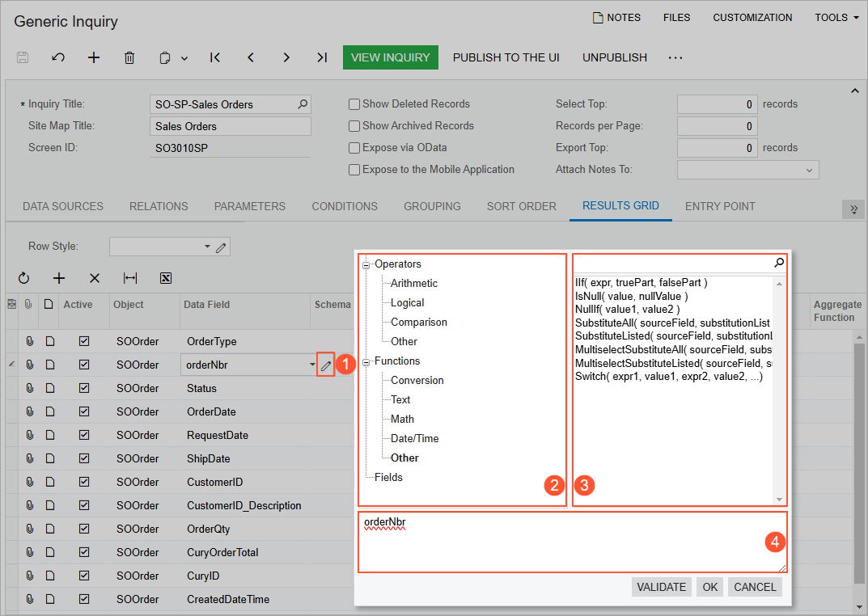Screen dimensions: 868x616
Task: Click the Fit to Width columns icon
Action: pos(130,278)
